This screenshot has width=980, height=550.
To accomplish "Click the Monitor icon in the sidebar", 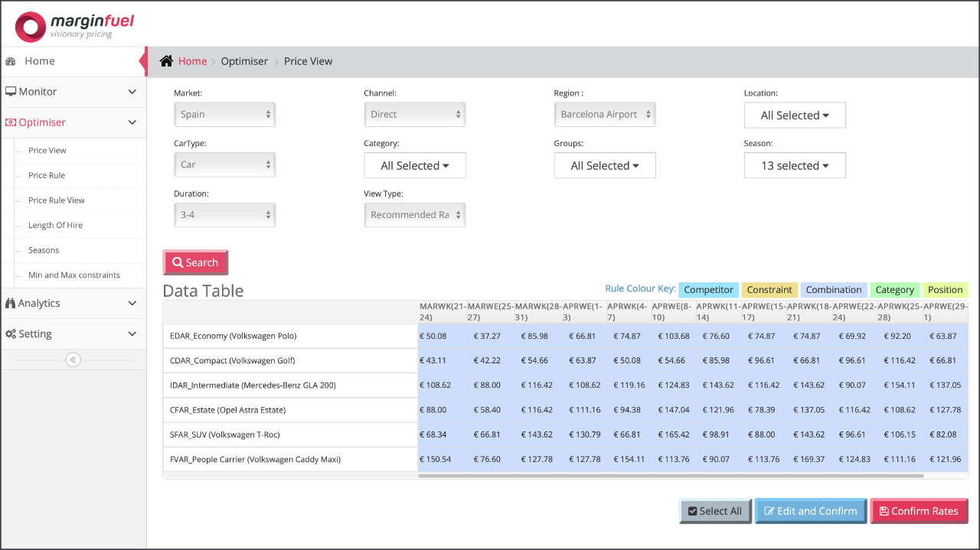I will point(11,91).
